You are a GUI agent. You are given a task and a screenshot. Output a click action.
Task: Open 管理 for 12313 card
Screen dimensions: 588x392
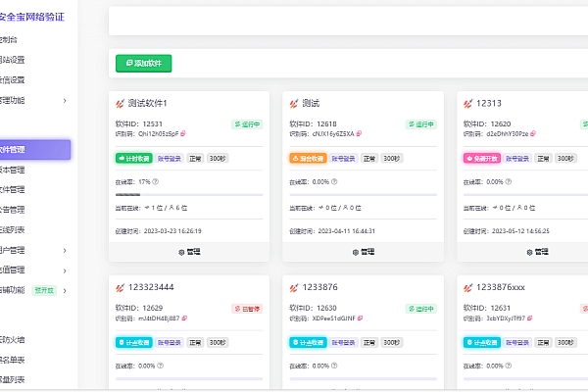537,252
